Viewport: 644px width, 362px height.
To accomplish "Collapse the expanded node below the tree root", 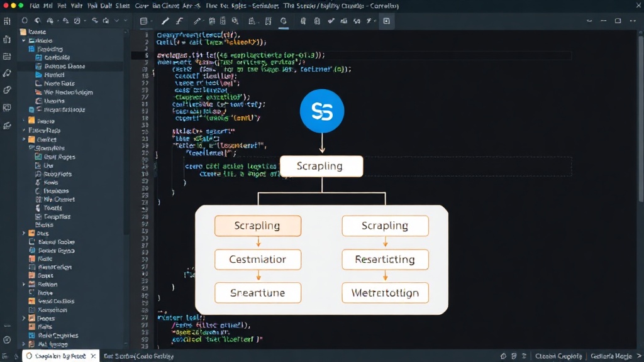I will tap(24, 41).
